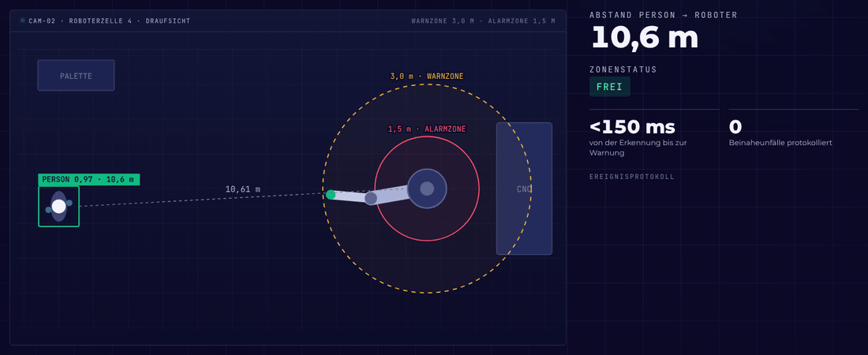Click the 1,5 m · ALARMZONE label

tap(427, 129)
